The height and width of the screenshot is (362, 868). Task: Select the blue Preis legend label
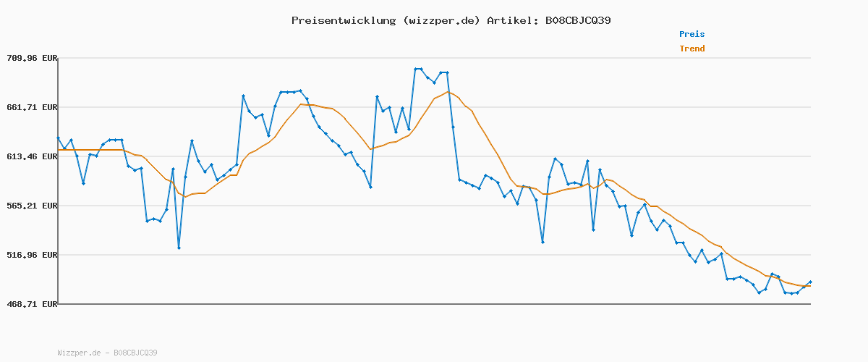[692, 34]
